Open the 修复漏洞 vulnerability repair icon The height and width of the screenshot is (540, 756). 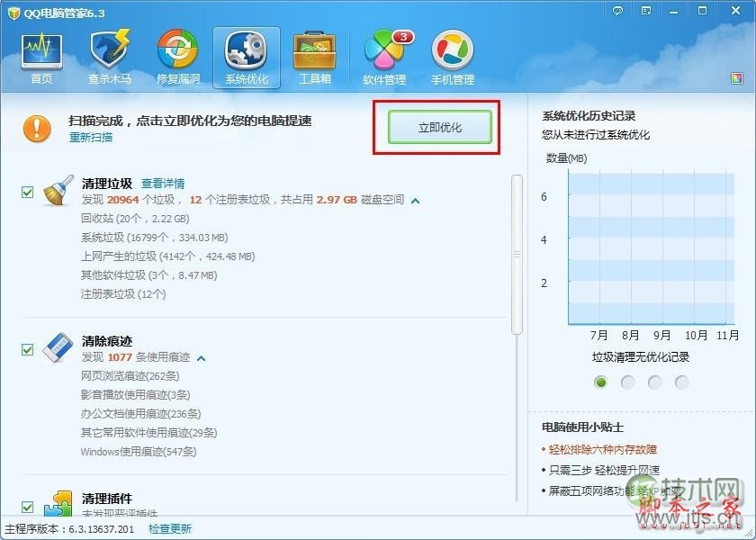click(x=178, y=50)
